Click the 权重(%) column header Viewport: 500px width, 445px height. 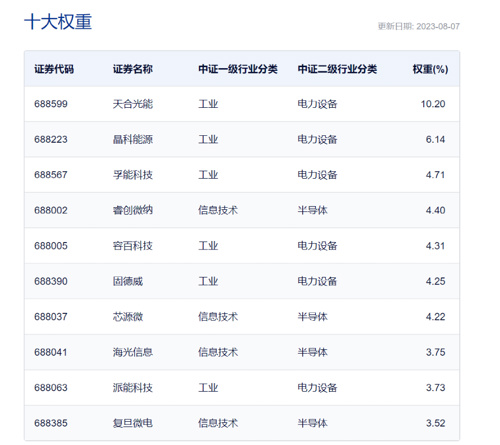[x=430, y=69]
